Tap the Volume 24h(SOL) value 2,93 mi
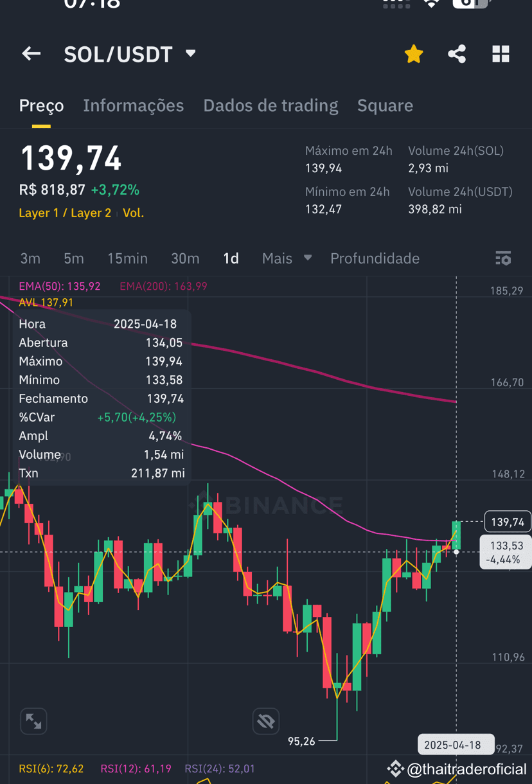This screenshot has height=784, width=532. point(428,168)
